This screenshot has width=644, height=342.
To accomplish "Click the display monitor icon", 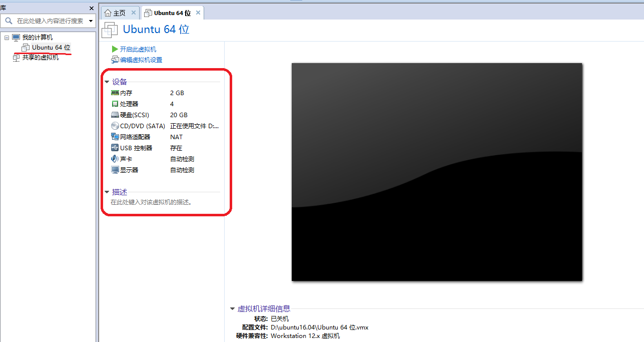I will pos(115,170).
